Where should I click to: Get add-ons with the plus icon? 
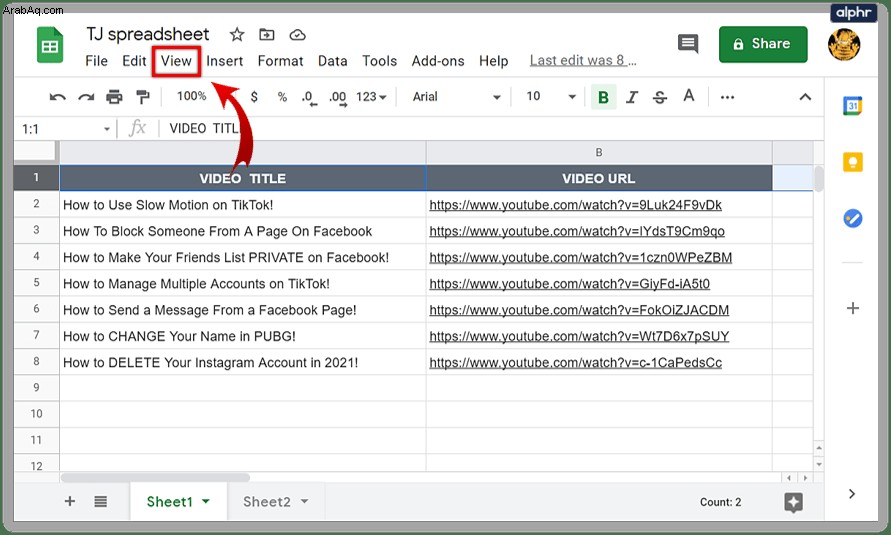point(852,308)
